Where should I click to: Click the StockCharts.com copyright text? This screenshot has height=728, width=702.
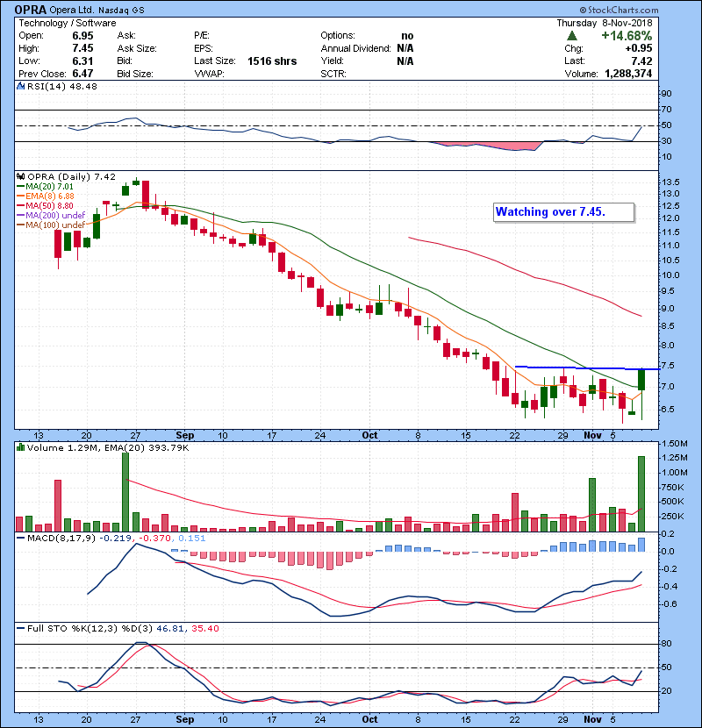619,10
